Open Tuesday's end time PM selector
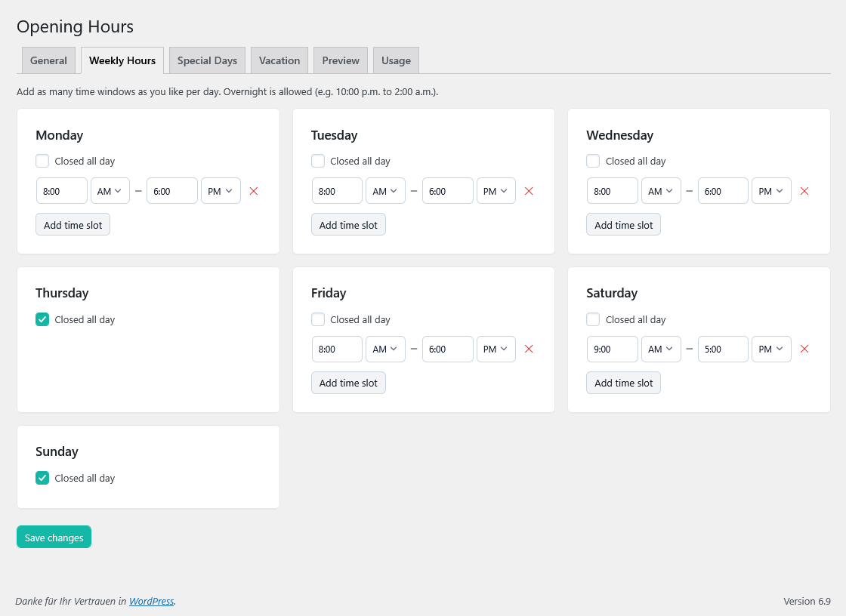 click(x=496, y=191)
